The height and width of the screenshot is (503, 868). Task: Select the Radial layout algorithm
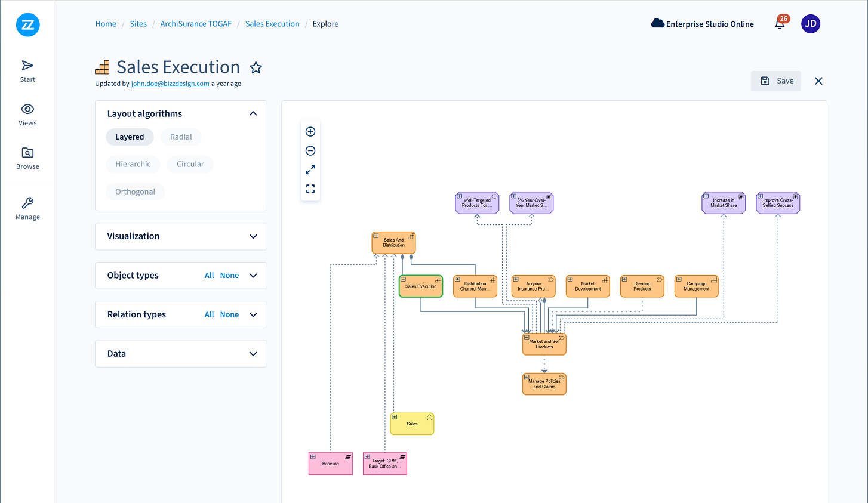point(181,137)
